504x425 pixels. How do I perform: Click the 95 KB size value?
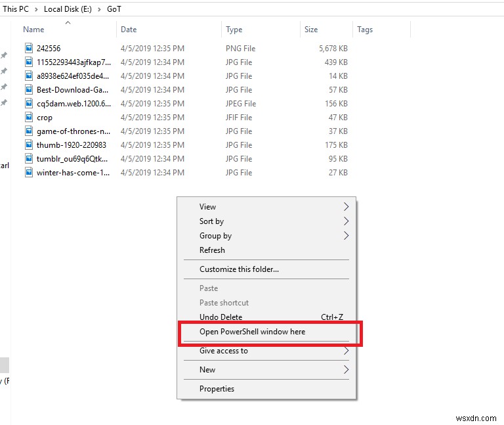(x=338, y=159)
